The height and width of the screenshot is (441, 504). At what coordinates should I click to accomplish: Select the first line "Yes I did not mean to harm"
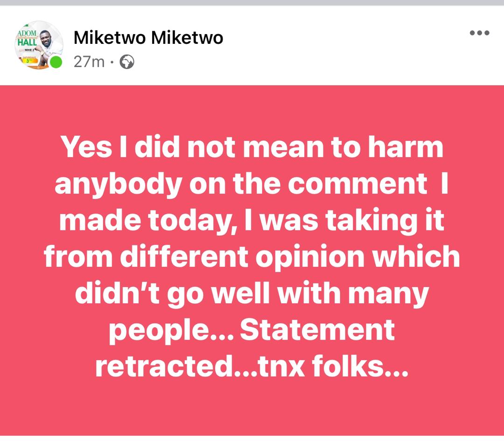click(252, 147)
